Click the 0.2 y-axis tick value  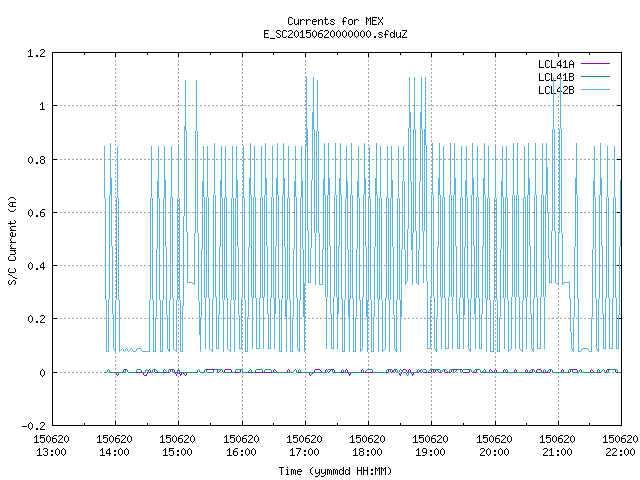(36, 319)
